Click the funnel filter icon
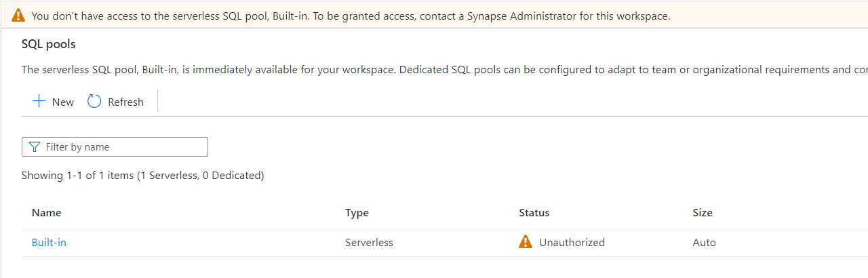The height and width of the screenshot is (278, 868). pos(35,147)
